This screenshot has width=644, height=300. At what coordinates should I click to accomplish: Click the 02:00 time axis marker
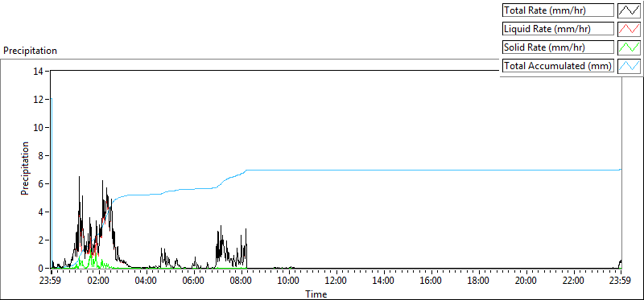tap(99, 281)
